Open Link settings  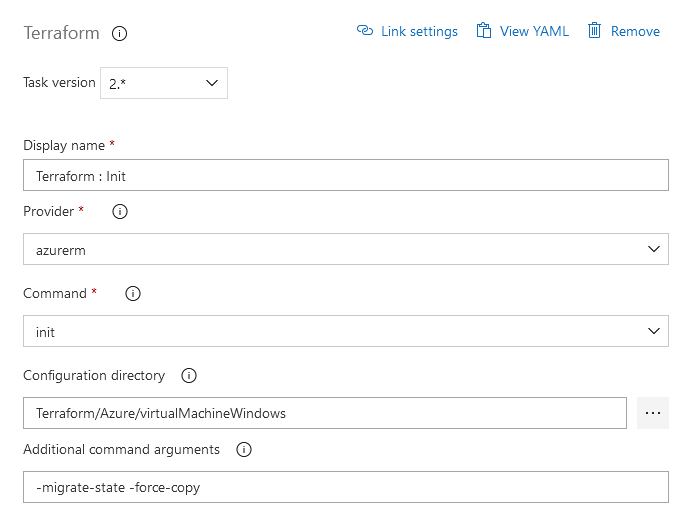point(419,31)
